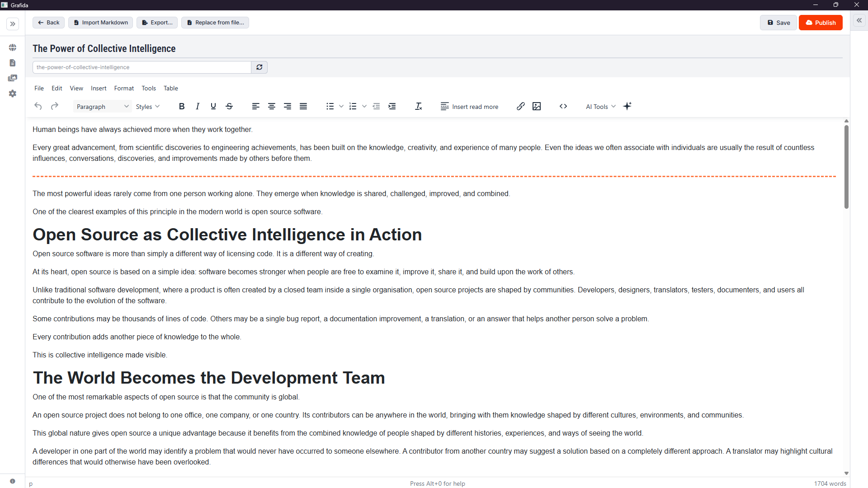Open numbered list style dropdown arrow

pos(364,106)
